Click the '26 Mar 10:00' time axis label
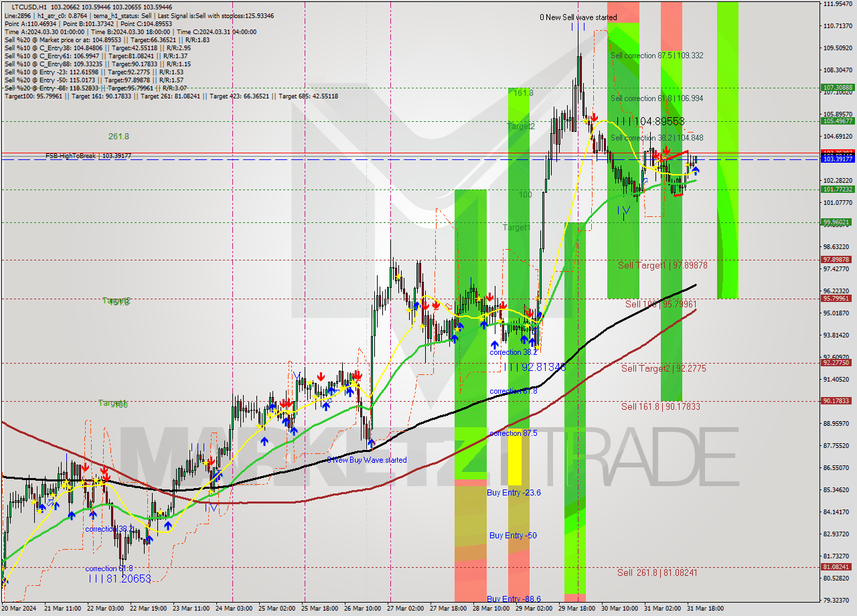Screen dimensions: 857x616 pos(362,609)
